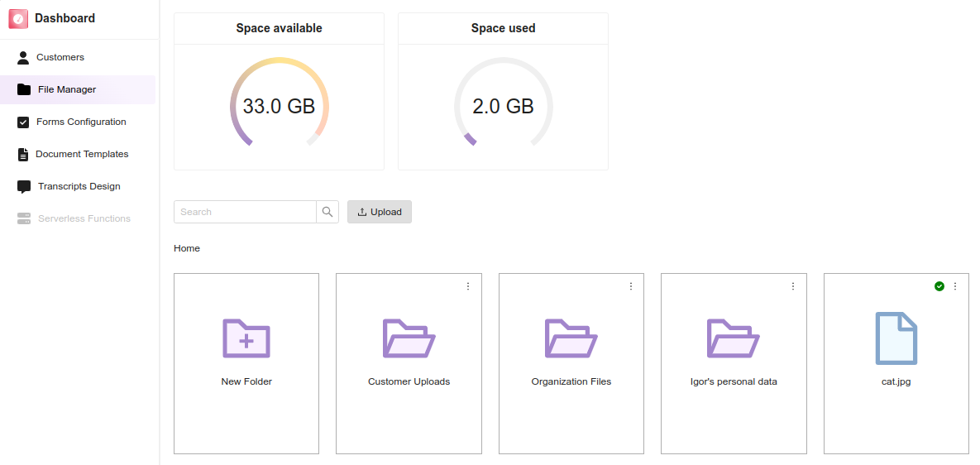This screenshot has height=465, width=980.
Task: Click the Organization Files folder icon
Action: click(x=571, y=338)
